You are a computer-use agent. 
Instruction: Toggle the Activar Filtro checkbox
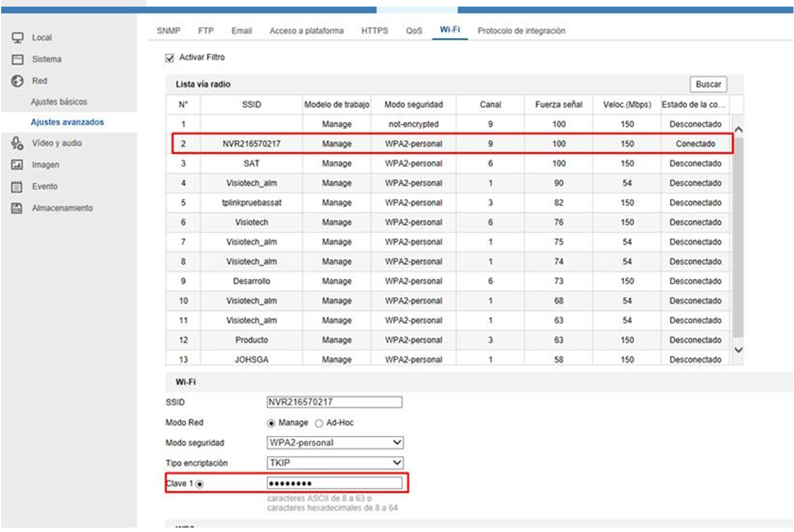pyautogui.click(x=170, y=58)
